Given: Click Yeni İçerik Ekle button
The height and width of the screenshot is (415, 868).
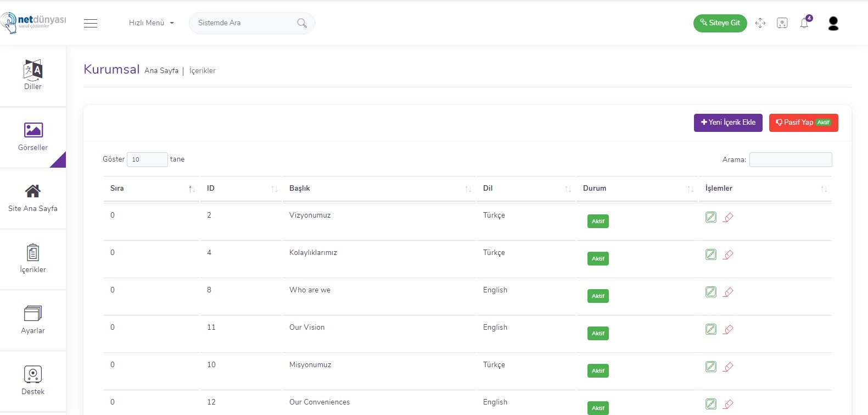Looking at the screenshot, I should pos(728,123).
